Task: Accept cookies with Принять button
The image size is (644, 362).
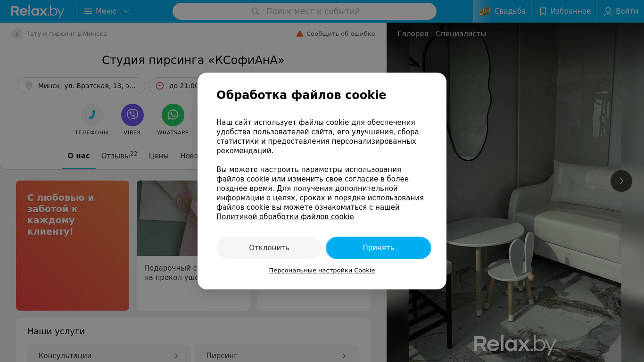Action: coord(379,248)
